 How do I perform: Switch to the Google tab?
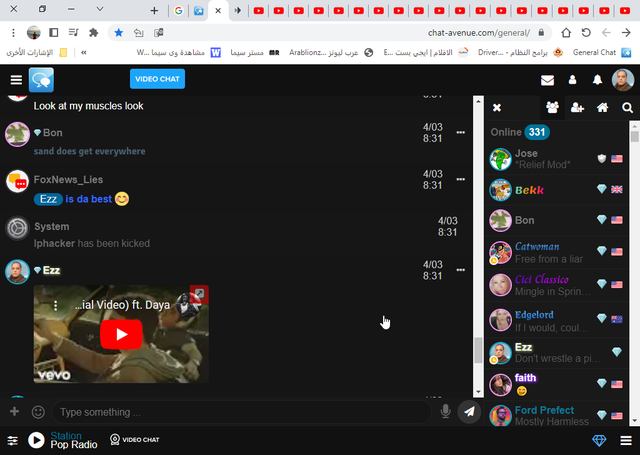178,11
